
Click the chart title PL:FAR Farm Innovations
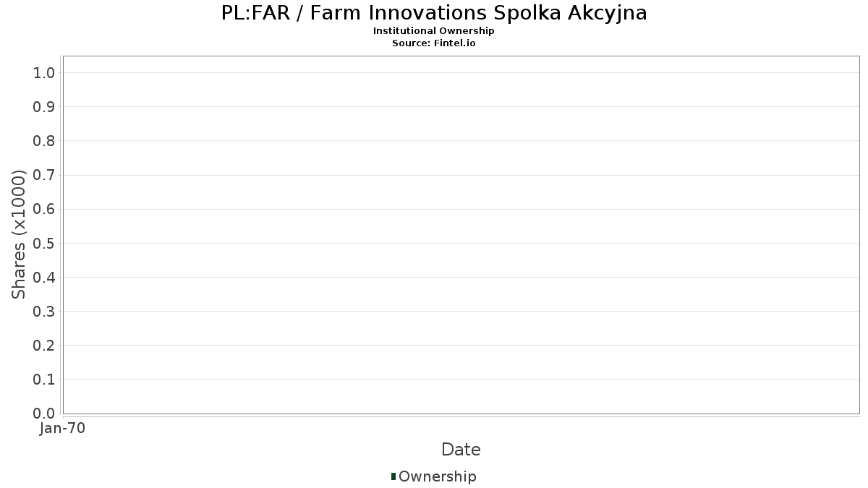[434, 13]
